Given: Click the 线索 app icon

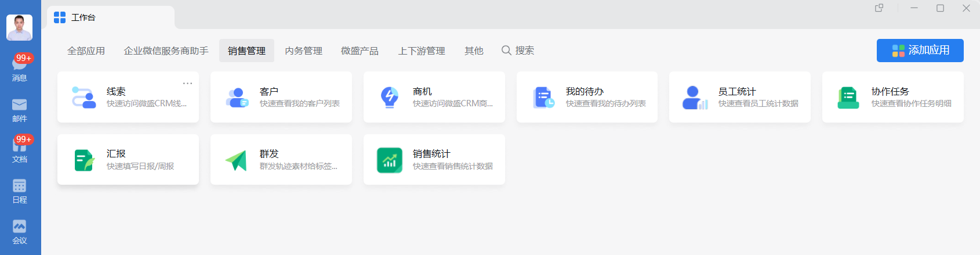Looking at the screenshot, I should (84, 97).
